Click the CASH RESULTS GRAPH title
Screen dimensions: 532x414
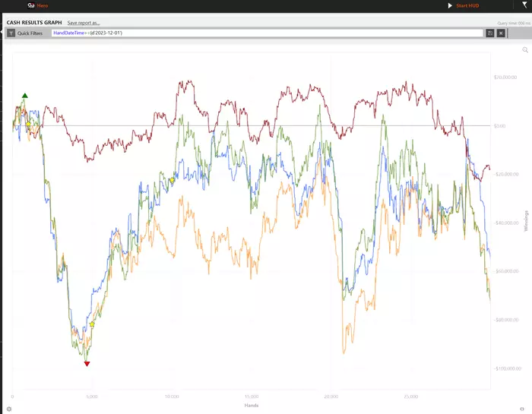34,22
